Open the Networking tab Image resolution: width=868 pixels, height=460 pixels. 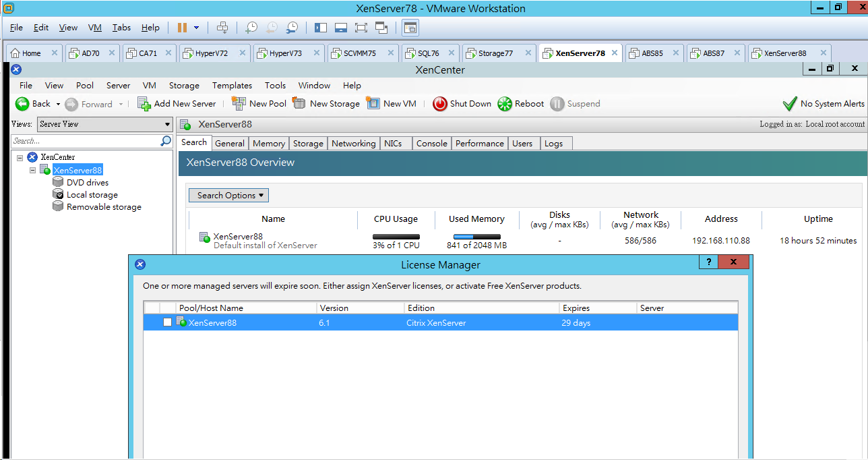coord(354,143)
